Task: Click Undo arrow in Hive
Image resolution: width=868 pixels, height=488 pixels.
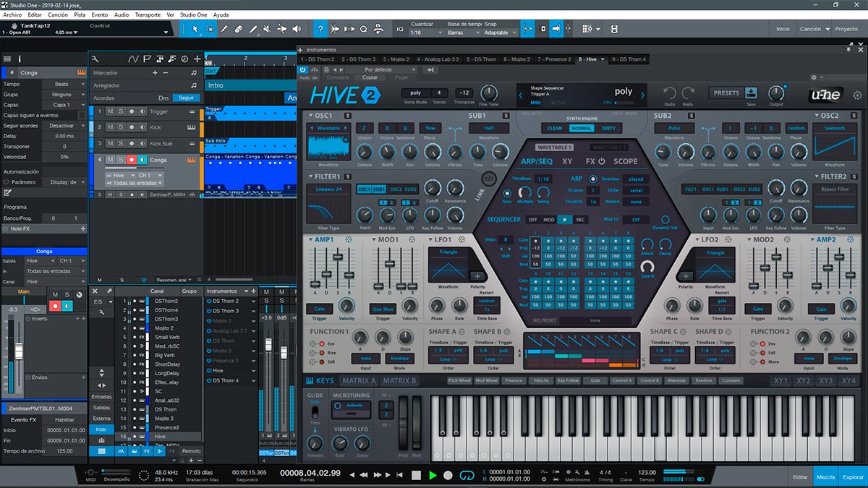Action: pos(670,93)
